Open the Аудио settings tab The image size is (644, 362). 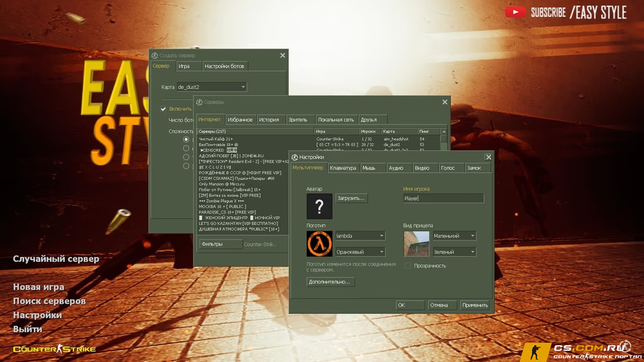coord(399,168)
